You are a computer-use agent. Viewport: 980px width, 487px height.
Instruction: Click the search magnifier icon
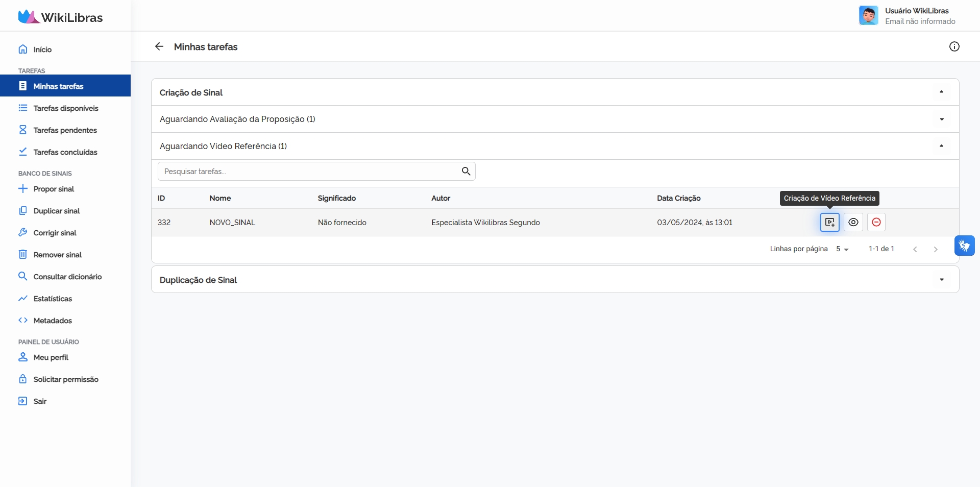tap(465, 172)
